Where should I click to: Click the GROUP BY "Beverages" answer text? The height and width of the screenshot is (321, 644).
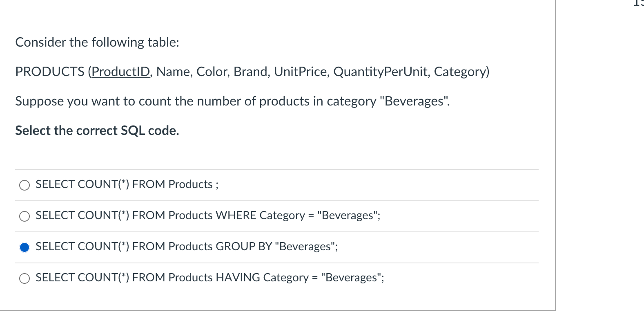(186, 247)
